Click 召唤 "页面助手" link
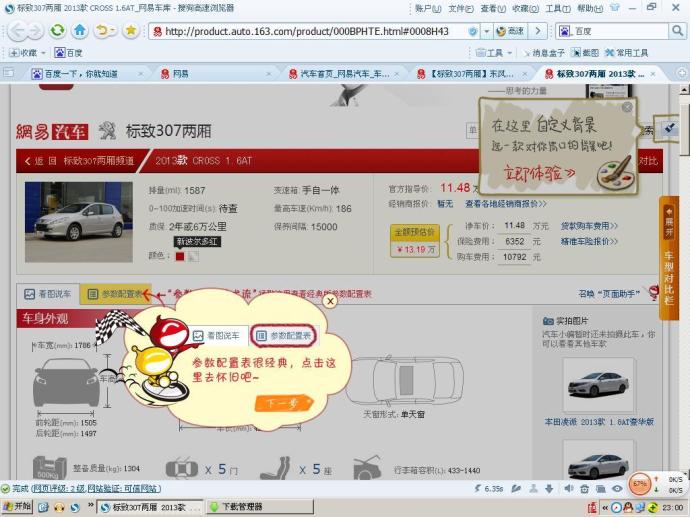690x517 pixels. click(609, 294)
